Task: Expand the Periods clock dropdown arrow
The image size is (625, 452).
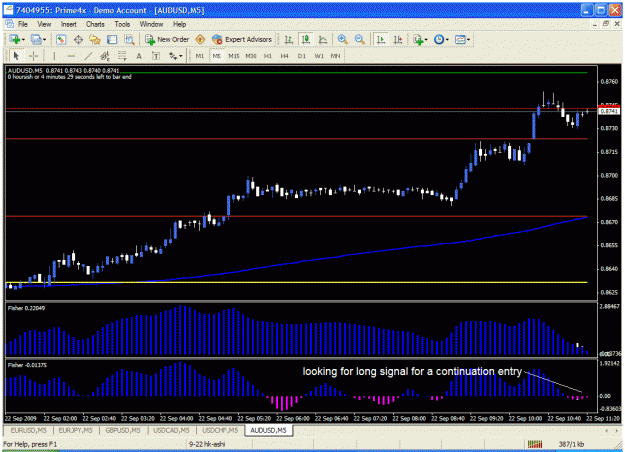Action: click(447, 39)
